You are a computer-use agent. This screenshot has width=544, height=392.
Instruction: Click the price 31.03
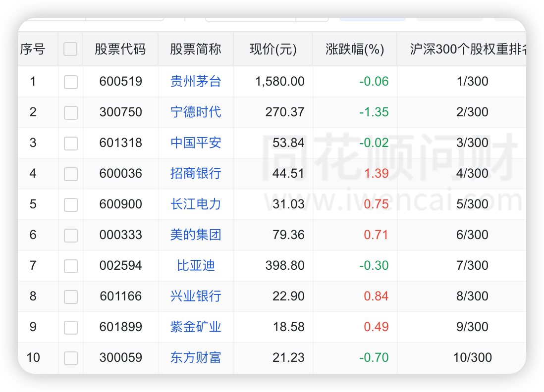[288, 204]
